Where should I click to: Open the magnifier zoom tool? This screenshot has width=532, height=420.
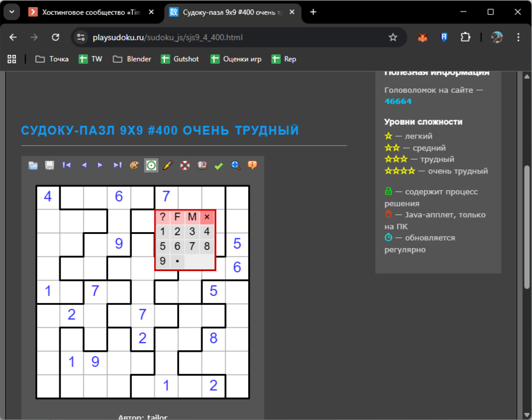click(235, 165)
